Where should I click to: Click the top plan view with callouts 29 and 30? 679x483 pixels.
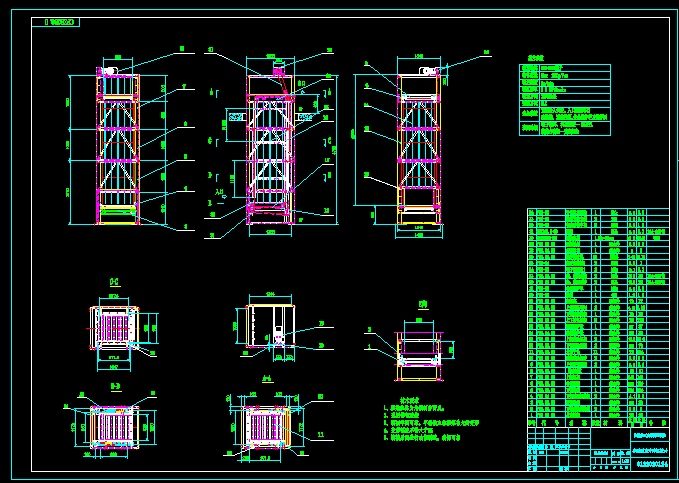point(271,326)
